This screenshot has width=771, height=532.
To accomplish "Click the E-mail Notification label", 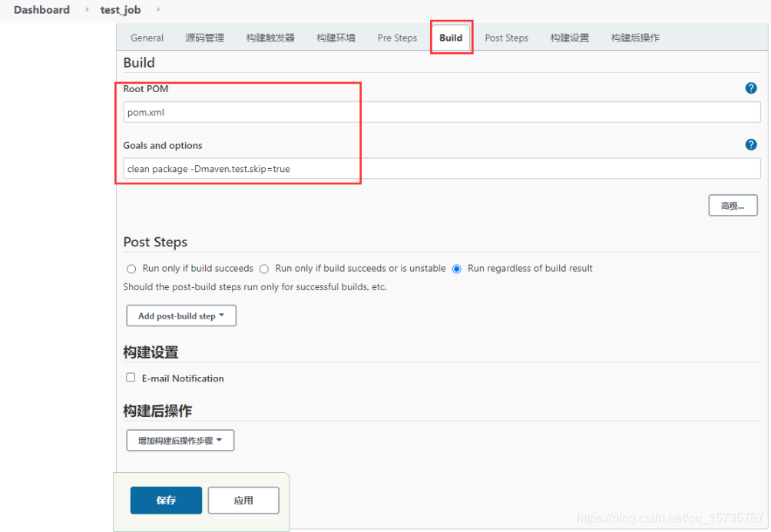I will 183,378.
